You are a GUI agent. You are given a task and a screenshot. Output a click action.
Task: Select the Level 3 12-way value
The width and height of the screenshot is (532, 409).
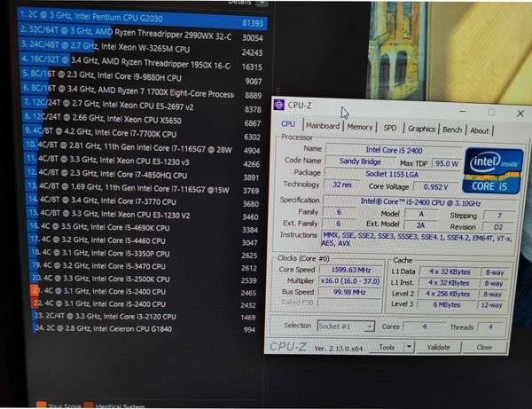(x=491, y=305)
